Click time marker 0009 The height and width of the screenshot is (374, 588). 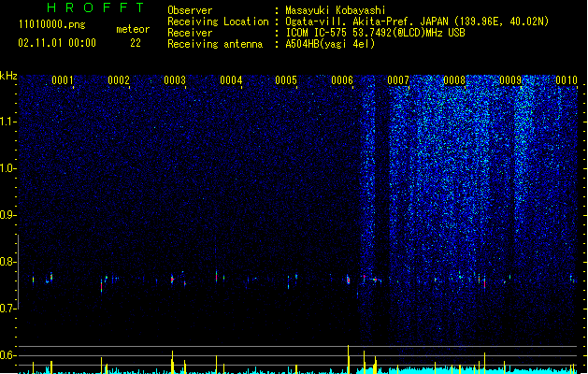click(510, 80)
